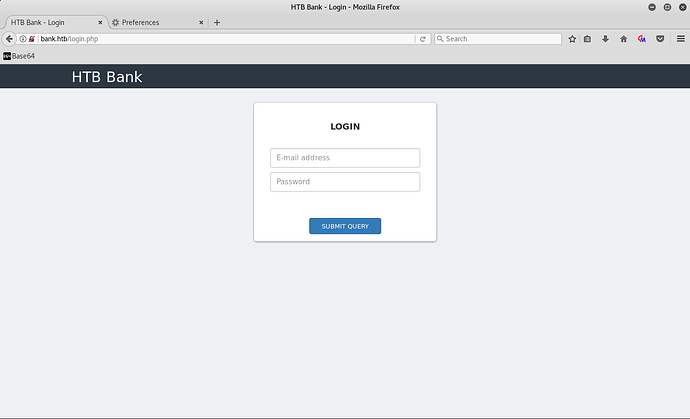Go to Firefox home page icon

click(x=623, y=39)
